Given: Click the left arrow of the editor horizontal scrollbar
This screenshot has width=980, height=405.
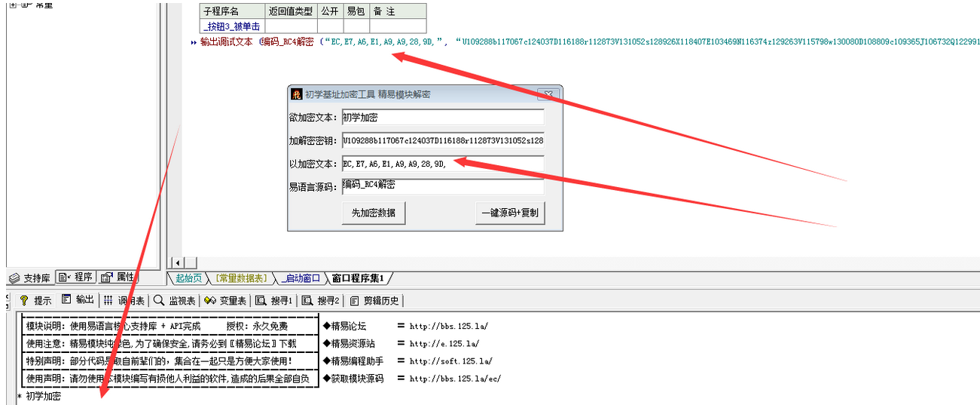Looking at the screenshot, I should tap(179, 262).
